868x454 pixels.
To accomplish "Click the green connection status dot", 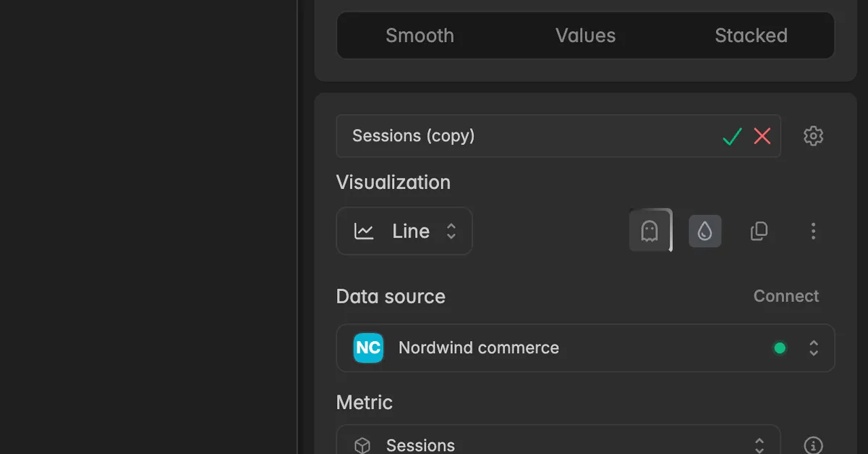I will [x=780, y=348].
